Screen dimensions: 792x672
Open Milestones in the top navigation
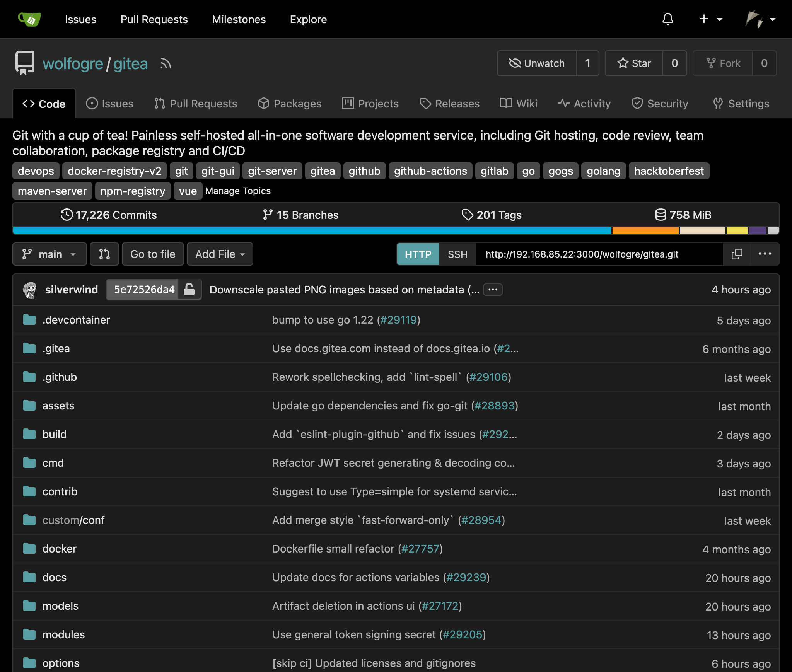(239, 19)
